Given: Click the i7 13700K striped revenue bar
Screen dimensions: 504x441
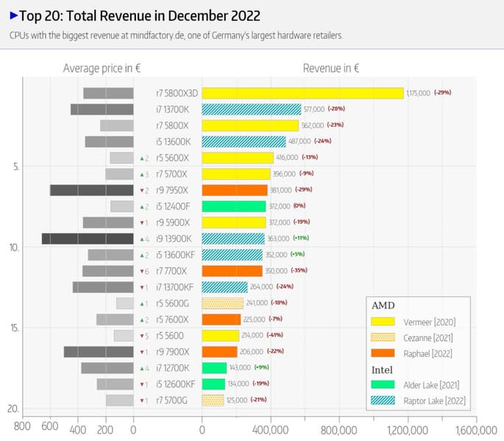Looking at the screenshot, I should pos(252,110).
